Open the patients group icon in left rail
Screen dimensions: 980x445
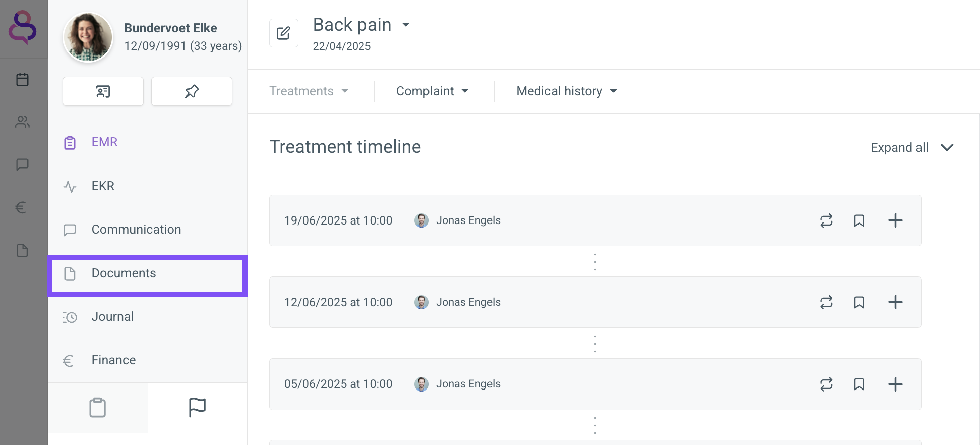pyautogui.click(x=22, y=122)
